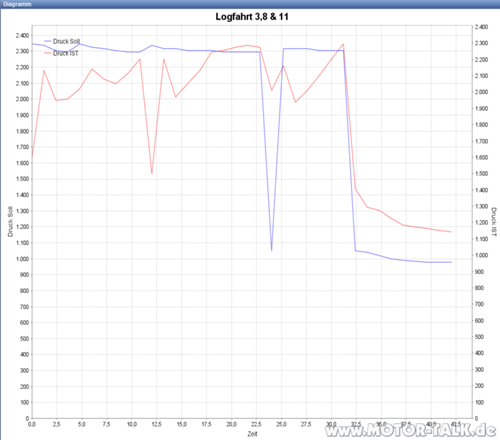Viewport: 500px width, 440px height.
Task: Click x-axis tick label 10,0
Action: point(132,424)
